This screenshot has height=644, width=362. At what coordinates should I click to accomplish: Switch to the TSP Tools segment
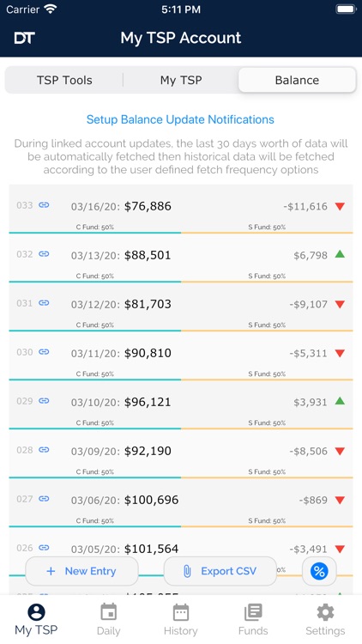click(x=64, y=80)
